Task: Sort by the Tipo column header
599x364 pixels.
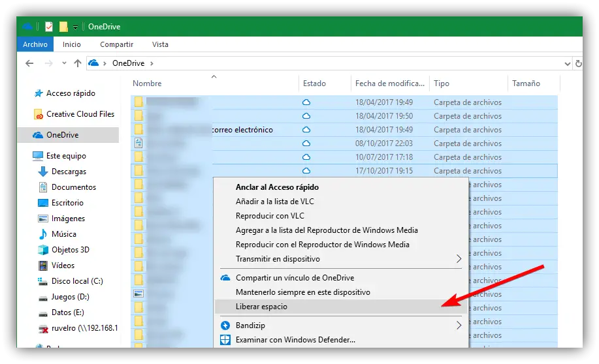Action: click(442, 83)
